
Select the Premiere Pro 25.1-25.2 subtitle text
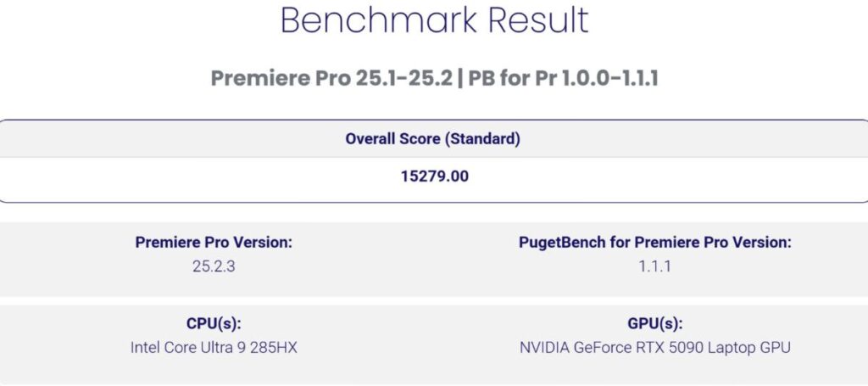325,79
